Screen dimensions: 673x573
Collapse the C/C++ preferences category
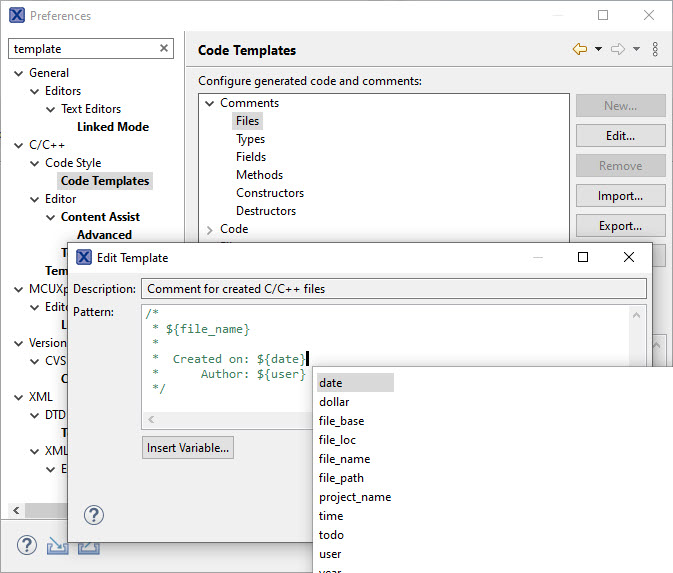[19, 145]
